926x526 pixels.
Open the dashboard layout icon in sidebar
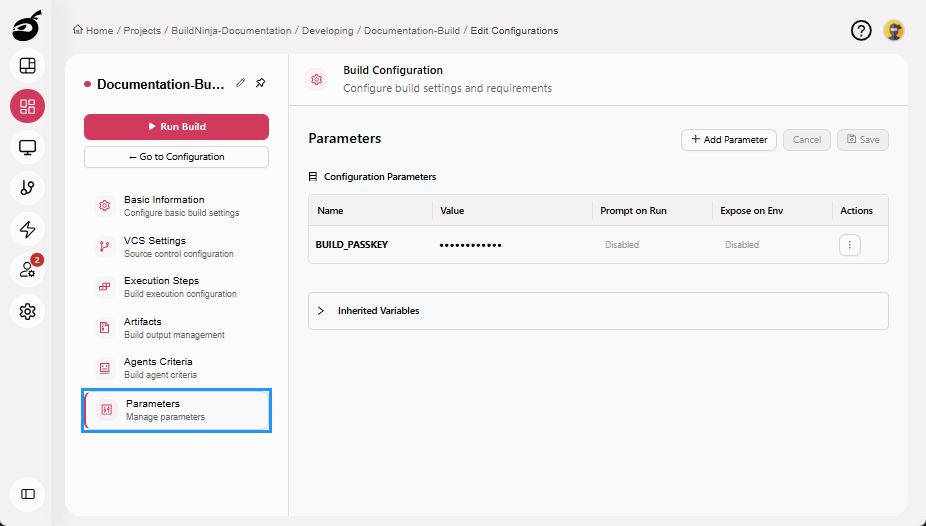27,66
